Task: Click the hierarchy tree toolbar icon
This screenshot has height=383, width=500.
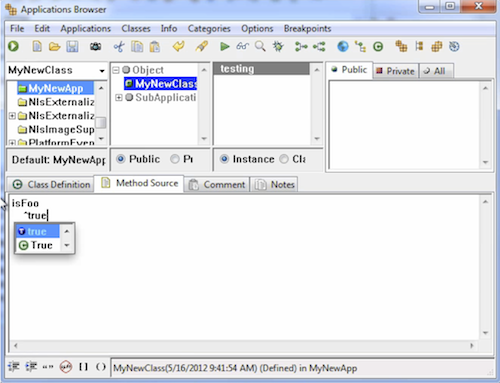Action: coord(360,47)
